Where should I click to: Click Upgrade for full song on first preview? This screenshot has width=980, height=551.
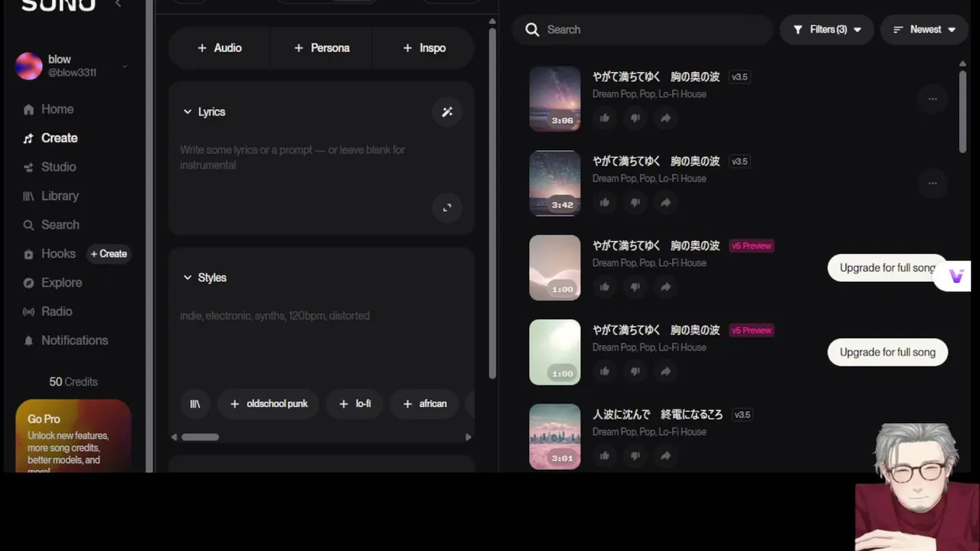(887, 268)
